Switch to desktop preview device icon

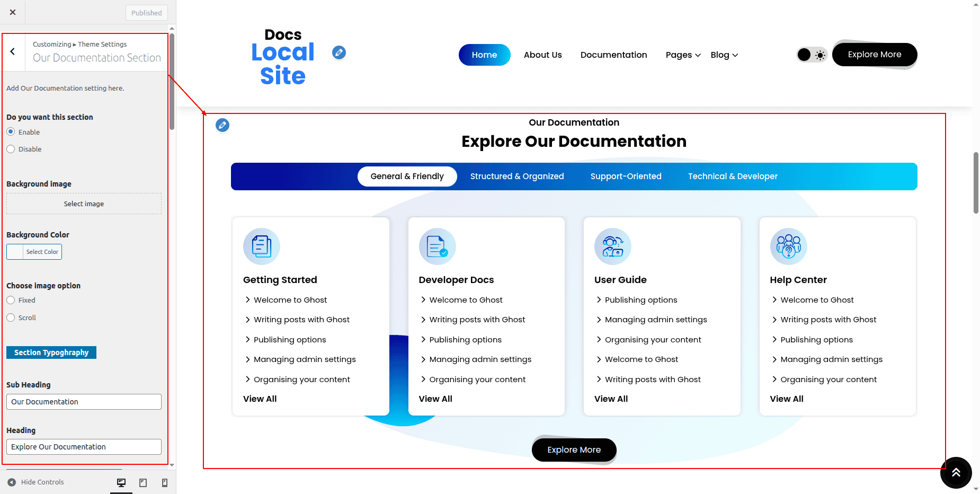(x=121, y=482)
